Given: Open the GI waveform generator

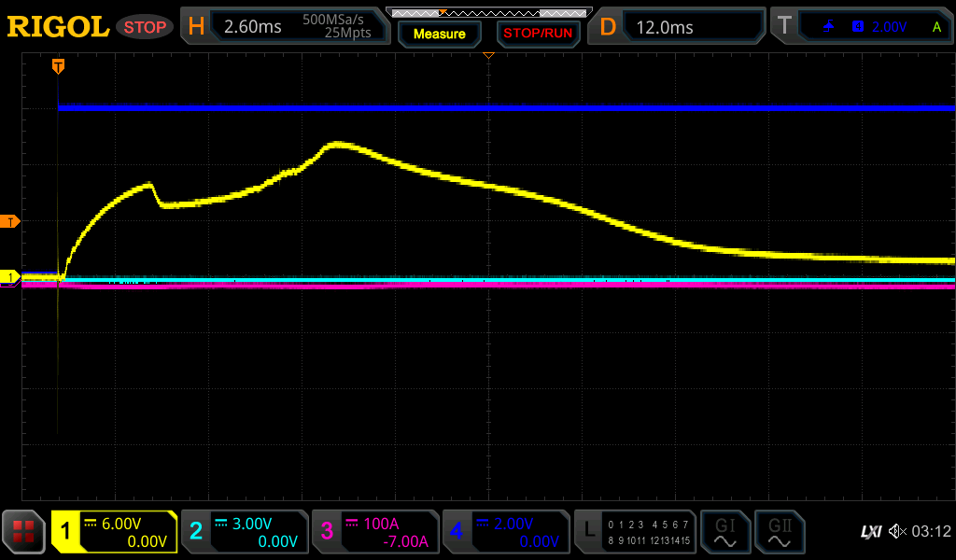Looking at the screenshot, I should [x=724, y=532].
